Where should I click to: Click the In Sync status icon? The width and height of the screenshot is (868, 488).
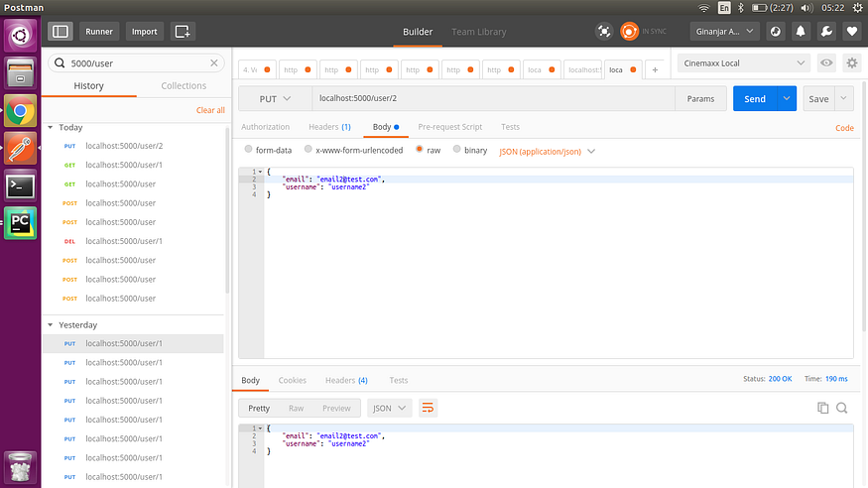tap(629, 32)
